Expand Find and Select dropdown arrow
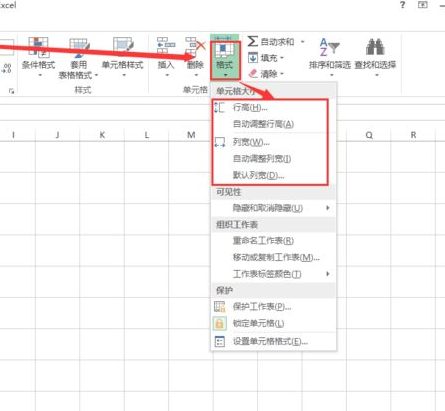 click(x=377, y=75)
